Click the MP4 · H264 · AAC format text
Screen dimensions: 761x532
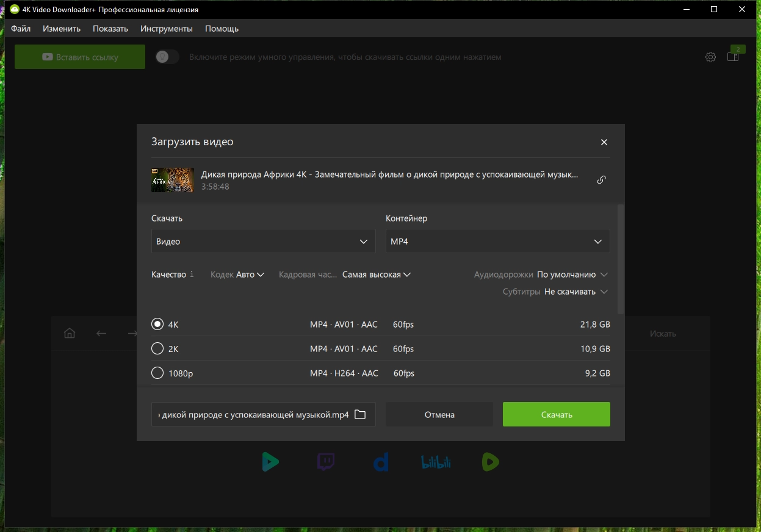(x=344, y=373)
